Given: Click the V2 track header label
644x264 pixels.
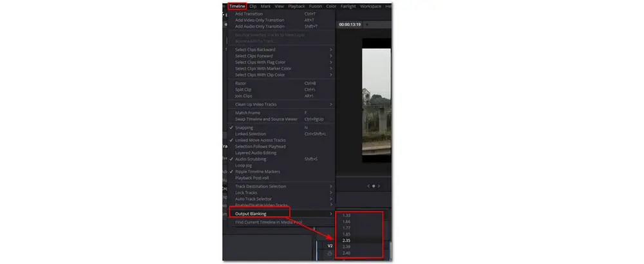Looking at the screenshot, I should [x=330, y=246].
